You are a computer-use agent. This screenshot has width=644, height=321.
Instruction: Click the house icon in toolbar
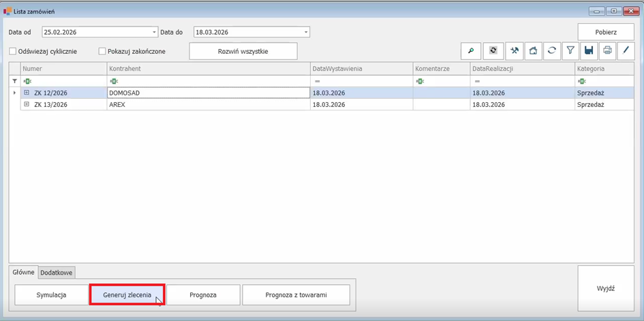(x=534, y=51)
